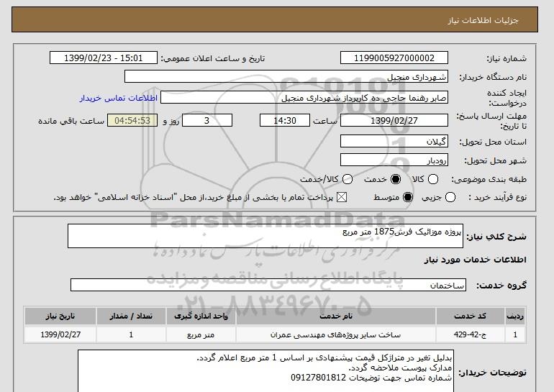Click the deadline date field 1399/02/27
Image resolution: width=554 pixels, height=392 pixels.
coord(394,120)
